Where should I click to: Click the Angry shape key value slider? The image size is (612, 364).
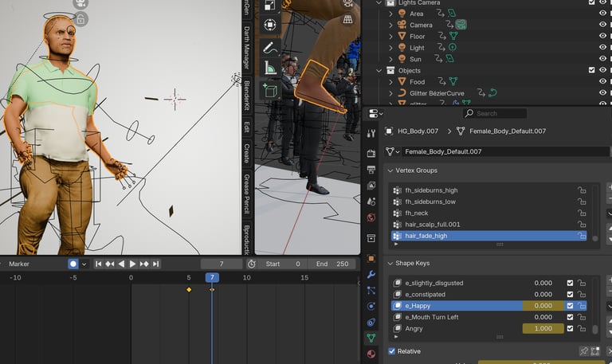[x=543, y=328]
